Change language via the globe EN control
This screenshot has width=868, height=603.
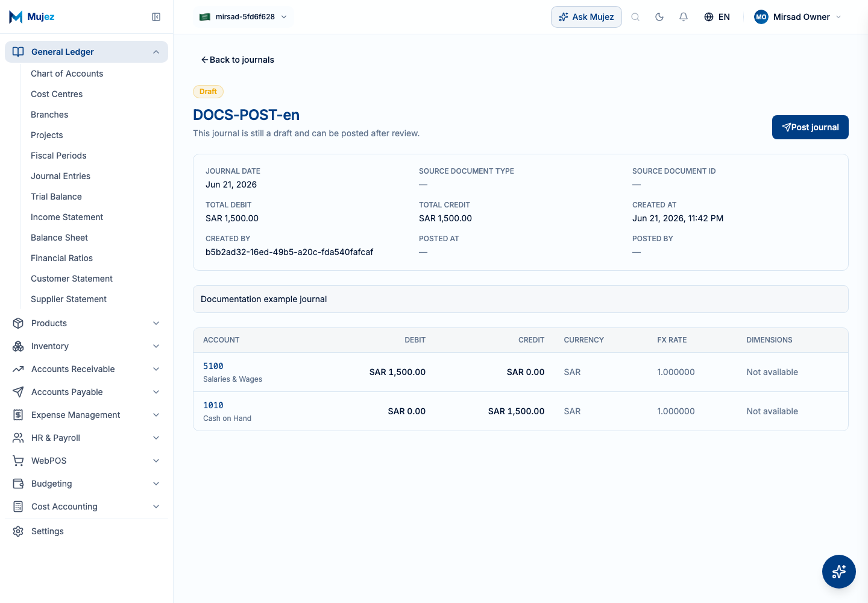[717, 17]
